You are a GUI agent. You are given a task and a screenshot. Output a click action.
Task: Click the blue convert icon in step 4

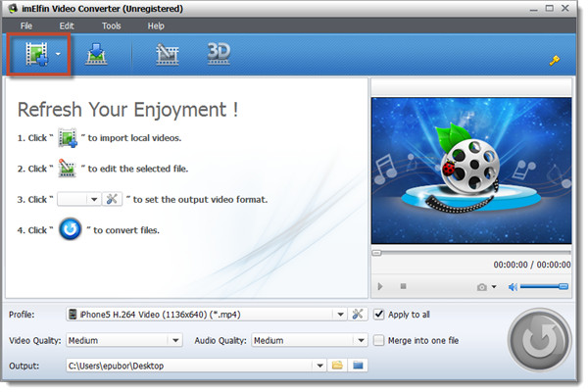pyautogui.click(x=70, y=229)
